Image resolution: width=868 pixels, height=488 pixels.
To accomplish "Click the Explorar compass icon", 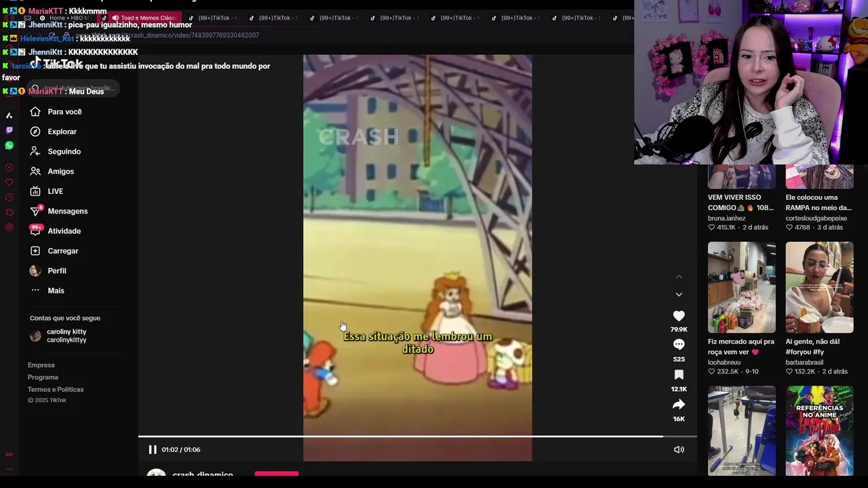I will tap(35, 131).
